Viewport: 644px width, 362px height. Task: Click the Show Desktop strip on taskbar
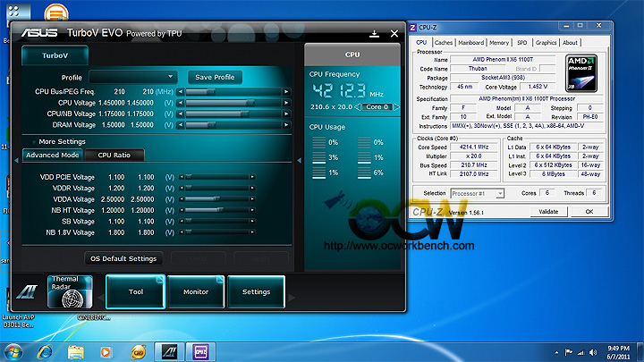coord(640,352)
